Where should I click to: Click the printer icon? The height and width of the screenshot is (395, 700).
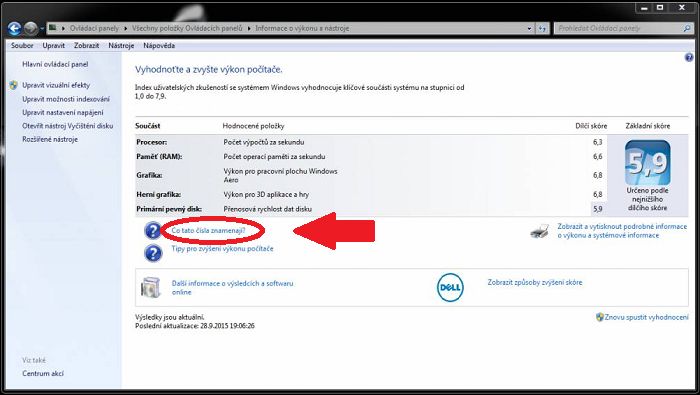tap(539, 231)
